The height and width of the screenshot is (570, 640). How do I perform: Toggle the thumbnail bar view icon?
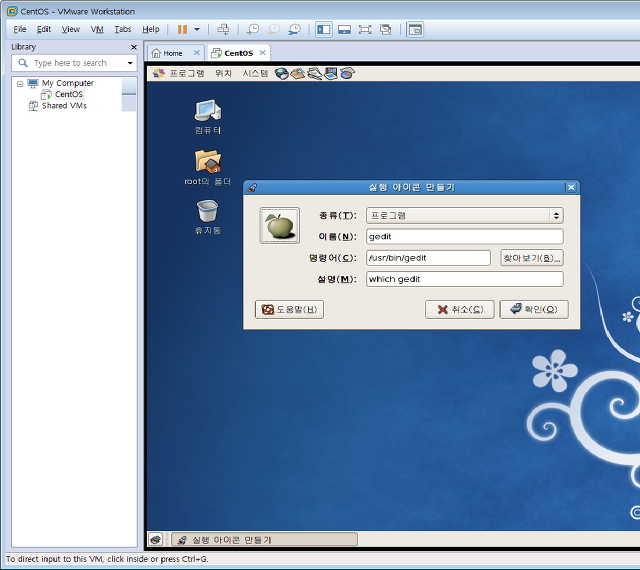pos(344,29)
